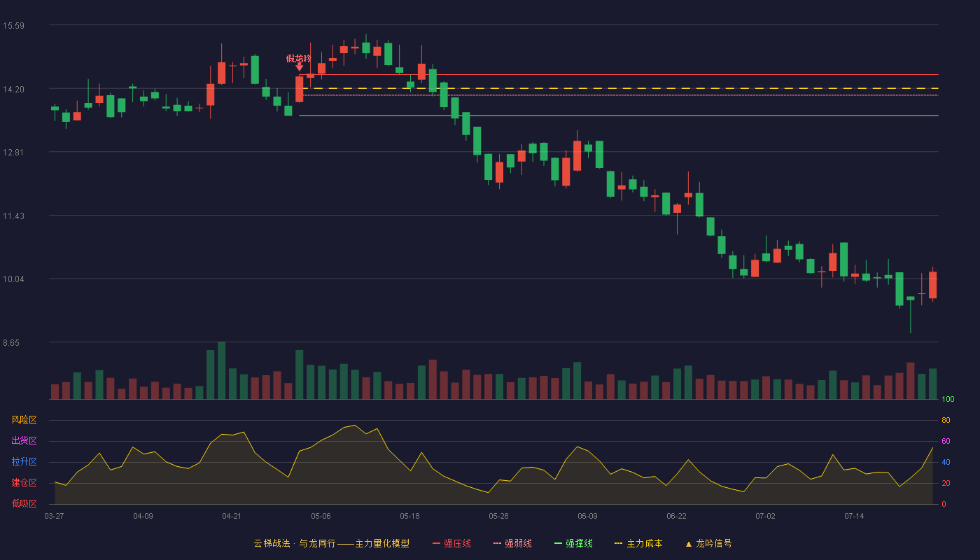Image resolution: width=980 pixels, height=560 pixels.
Task: Toggle the 强压线 legend label
Action: pos(457,543)
